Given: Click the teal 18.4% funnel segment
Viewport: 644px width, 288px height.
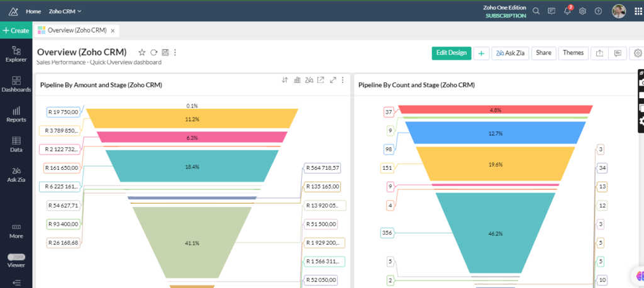Looking at the screenshot, I should pos(192,166).
